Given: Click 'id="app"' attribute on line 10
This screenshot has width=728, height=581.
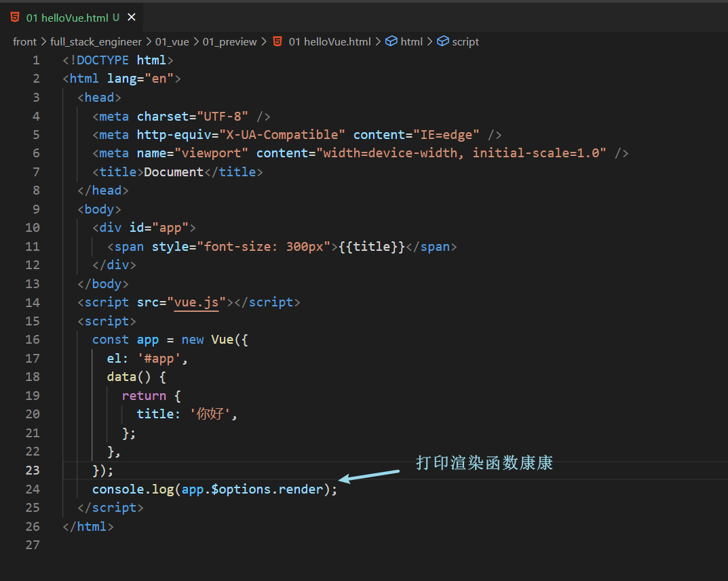Looking at the screenshot, I should tap(159, 228).
